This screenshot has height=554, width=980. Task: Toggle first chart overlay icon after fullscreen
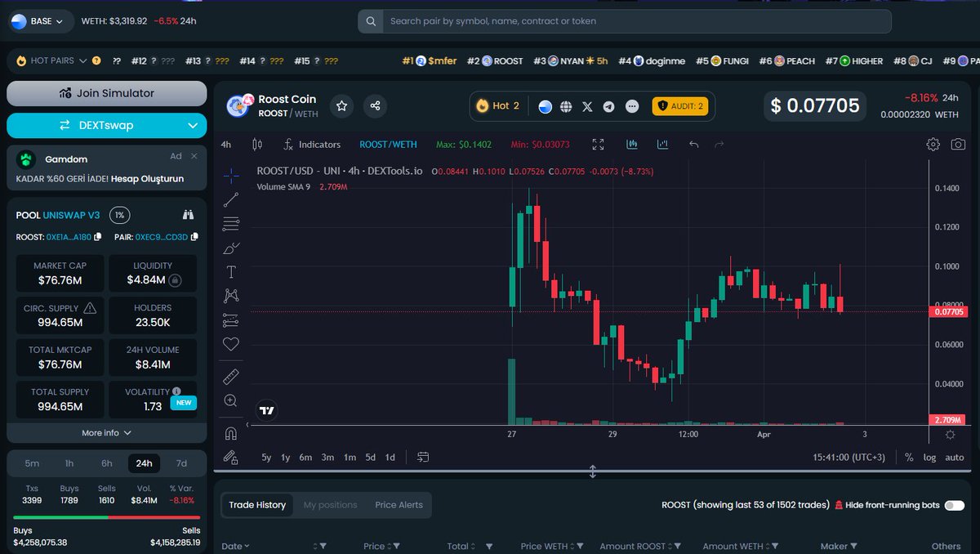point(631,145)
